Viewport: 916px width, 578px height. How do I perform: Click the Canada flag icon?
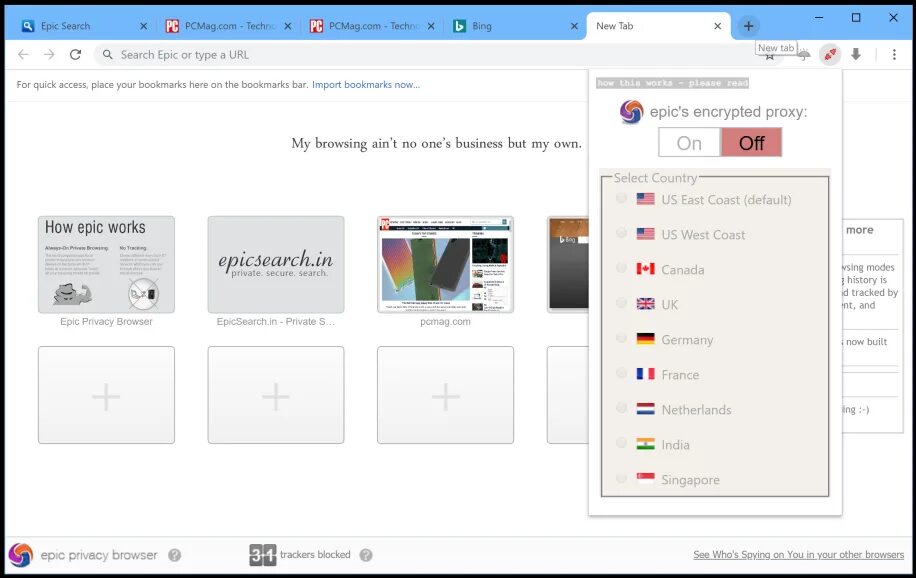[646, 268]
